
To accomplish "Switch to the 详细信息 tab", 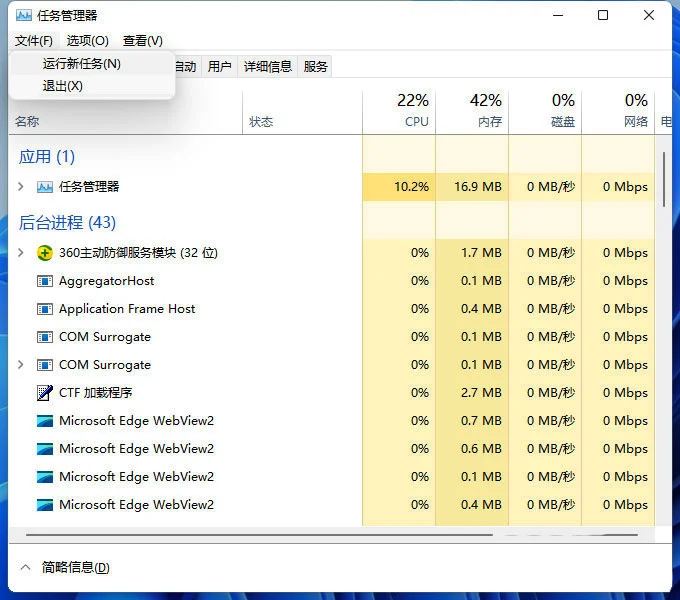I will (x=268, y=66).
